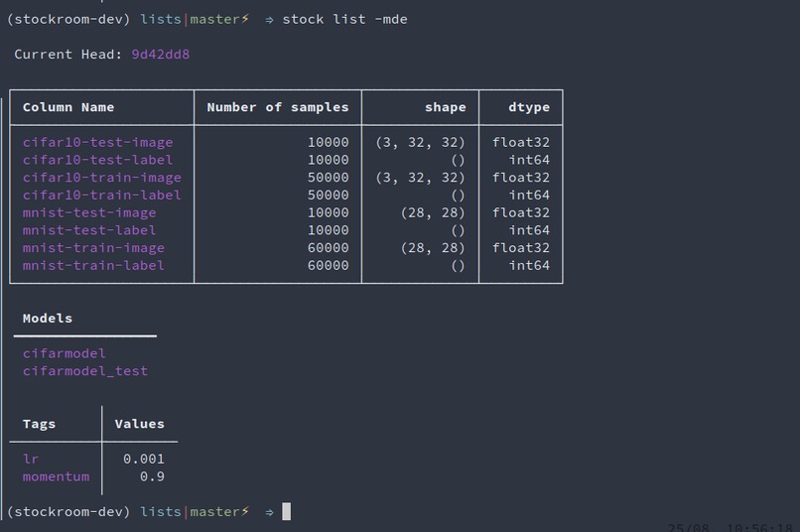Click the 'shape' column header
The width and height of the screenshot is (800, 532).
point(446,107)
